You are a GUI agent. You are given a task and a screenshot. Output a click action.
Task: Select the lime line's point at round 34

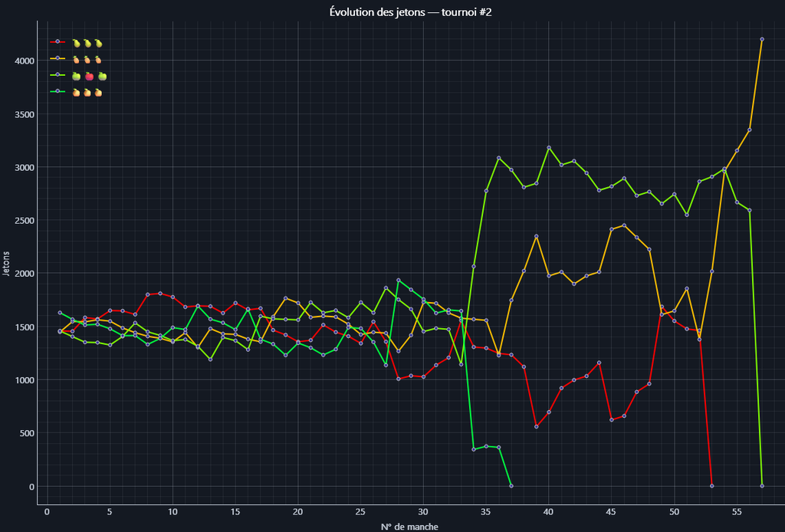(474, 266)
